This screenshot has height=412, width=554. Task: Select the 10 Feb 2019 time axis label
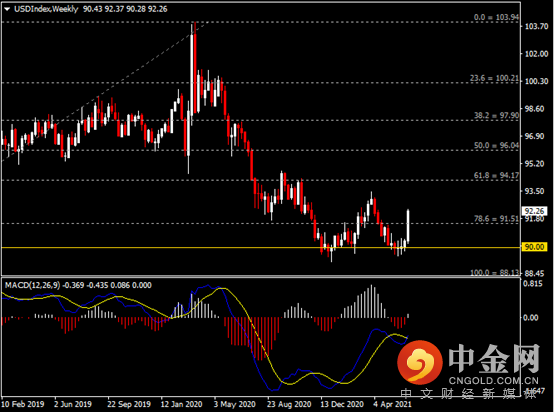click(23, 404)
